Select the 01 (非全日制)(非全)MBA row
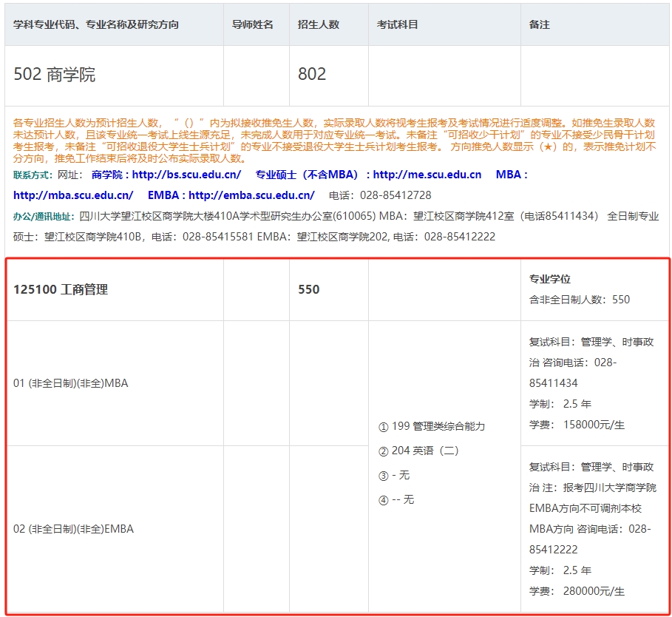The width and height of the screenshot is (672, 617). (x=71, y=383)
